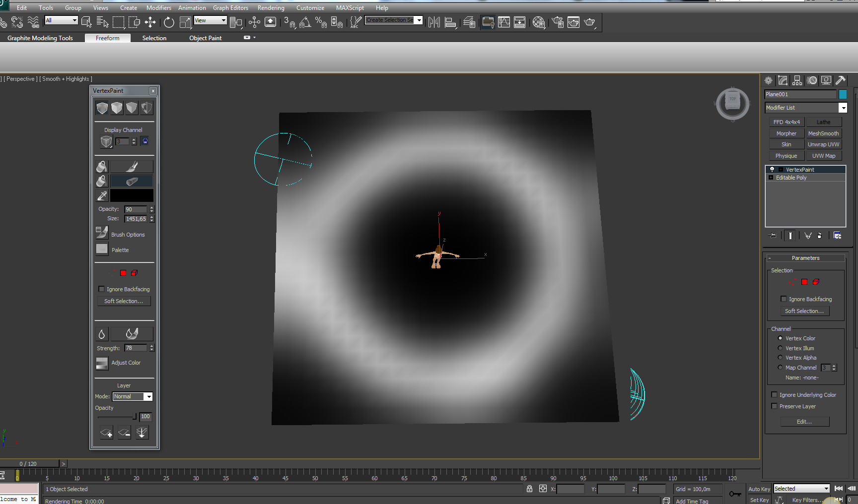Click the Mirror tool icon

[434, 22]
